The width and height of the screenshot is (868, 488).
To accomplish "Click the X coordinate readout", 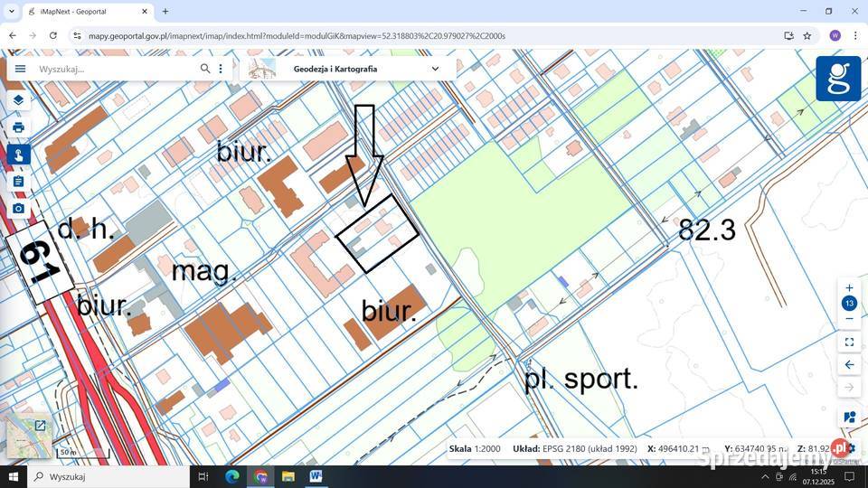I will point(678,449).
